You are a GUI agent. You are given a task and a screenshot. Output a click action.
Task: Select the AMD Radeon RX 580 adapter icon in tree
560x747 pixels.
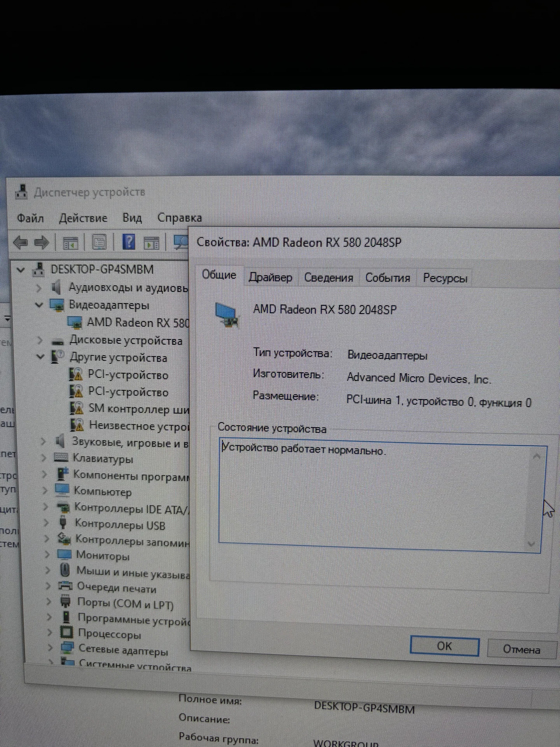click(75, 322)
